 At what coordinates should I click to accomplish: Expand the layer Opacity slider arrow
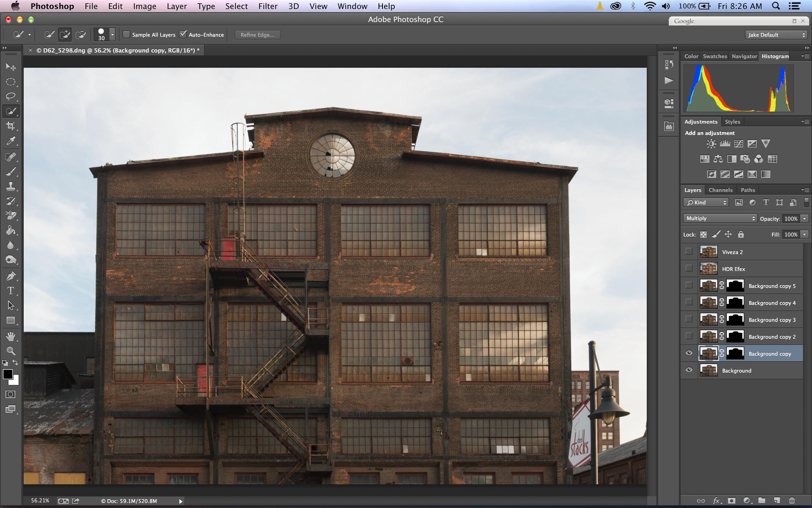click(x=805, y=219)
